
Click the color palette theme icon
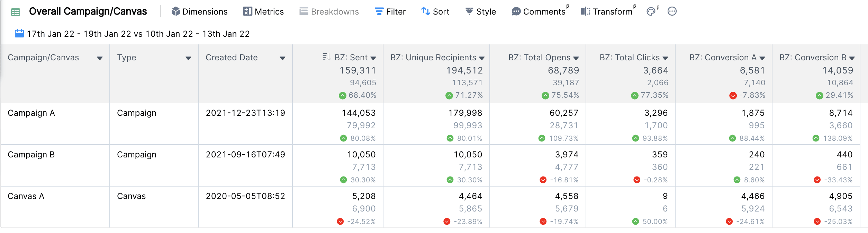click(x=651, y=12)
